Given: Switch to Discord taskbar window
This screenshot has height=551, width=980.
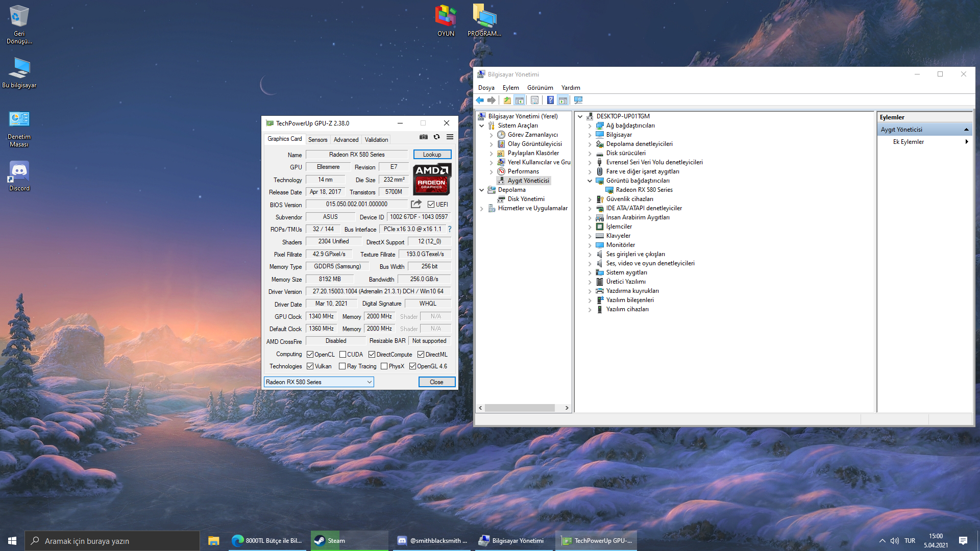Looking at the screenshot, I should click(432, 541).
